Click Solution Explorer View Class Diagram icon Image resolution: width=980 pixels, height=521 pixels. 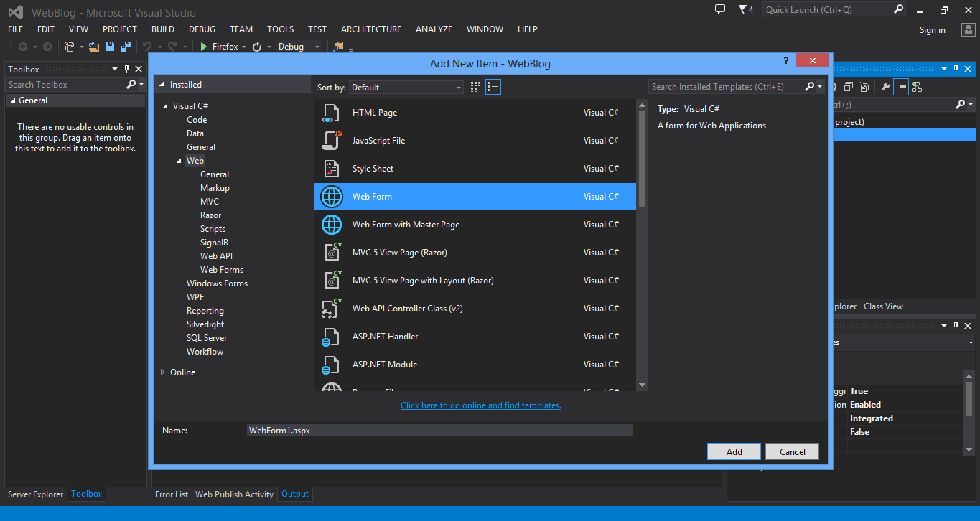click(x=917, y=87)
